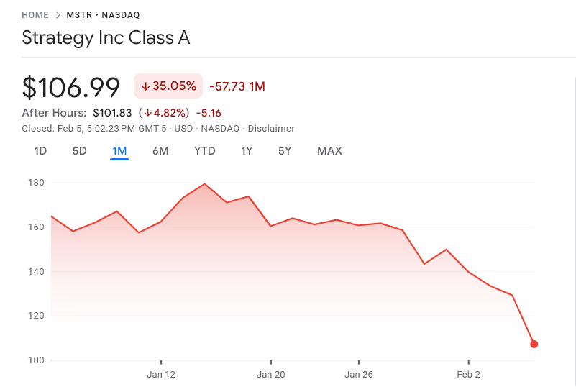
Task: Select the active 1M range tab
Action: [x=119, y=151]
